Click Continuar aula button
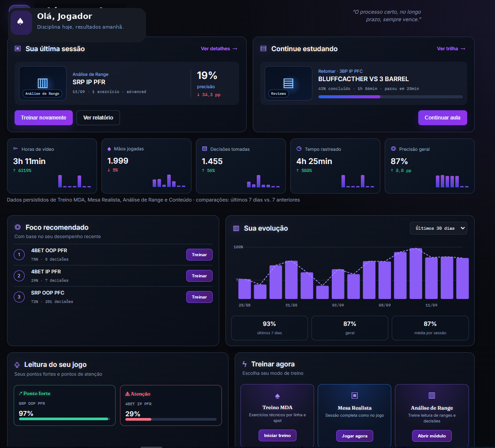Image resolution: width=495 pixels, height=448 pixels. click(442, 118)
